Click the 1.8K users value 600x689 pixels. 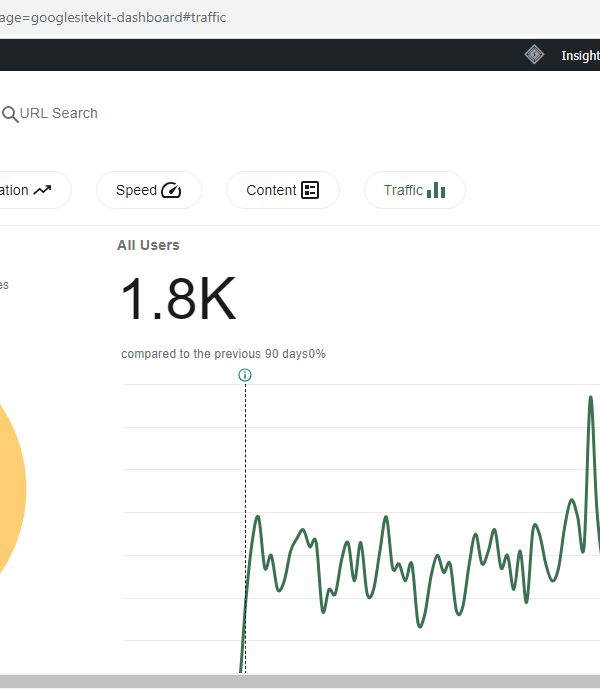coord(178,299)
